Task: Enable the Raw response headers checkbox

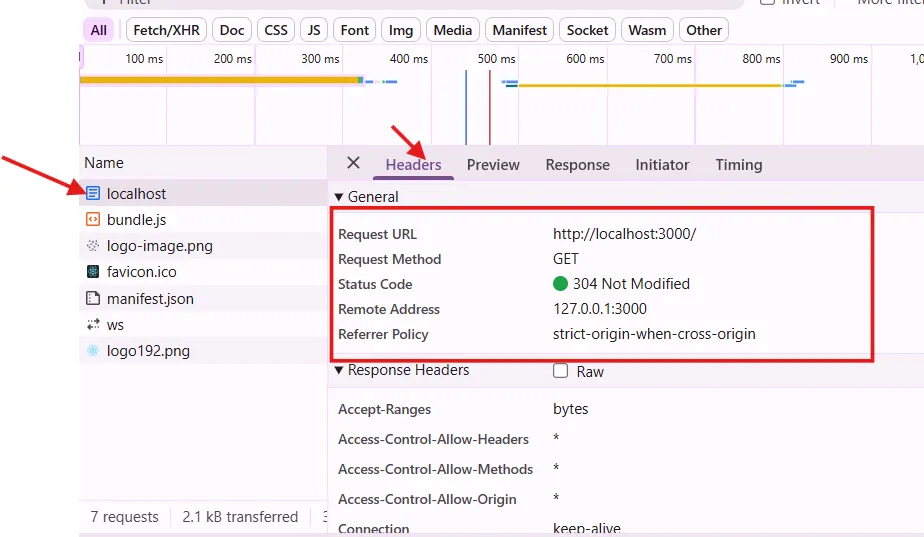Action: (x=561, y=371)
